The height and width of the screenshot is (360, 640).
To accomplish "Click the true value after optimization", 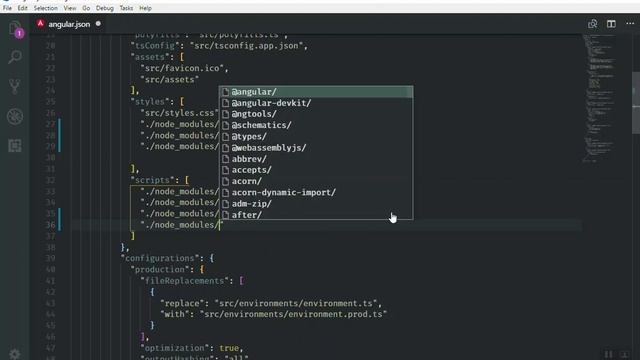I will pos(229,348).
